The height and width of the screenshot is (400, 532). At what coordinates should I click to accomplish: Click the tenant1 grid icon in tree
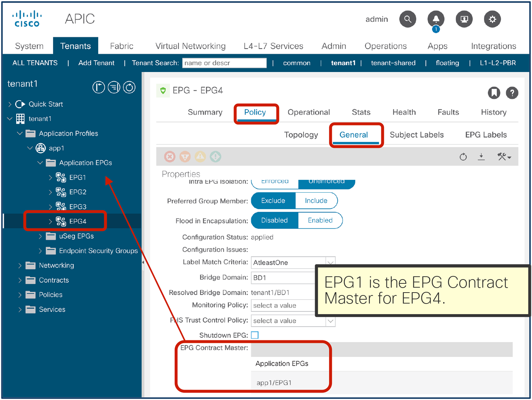(x=20, y=119)
